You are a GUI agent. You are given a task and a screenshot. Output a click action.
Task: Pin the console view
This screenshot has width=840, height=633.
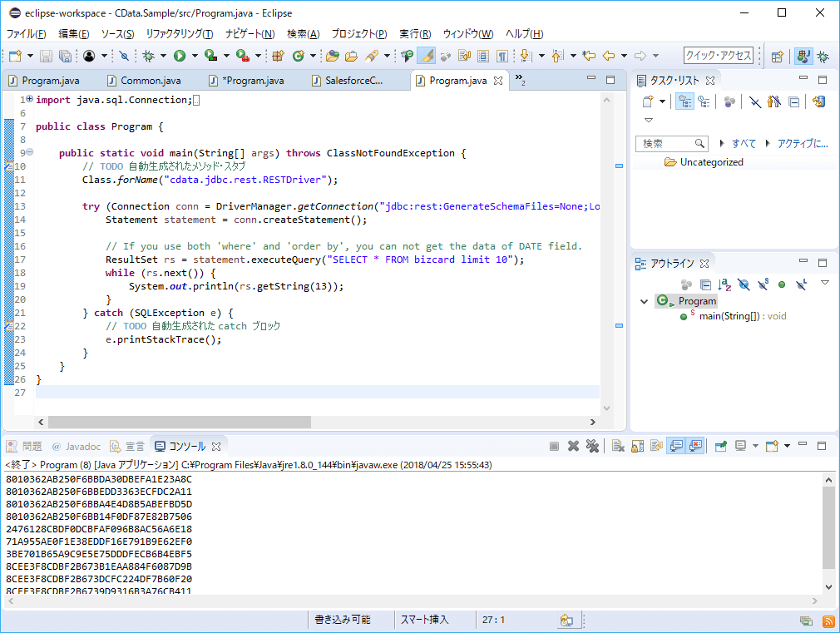tap(720, 447)
